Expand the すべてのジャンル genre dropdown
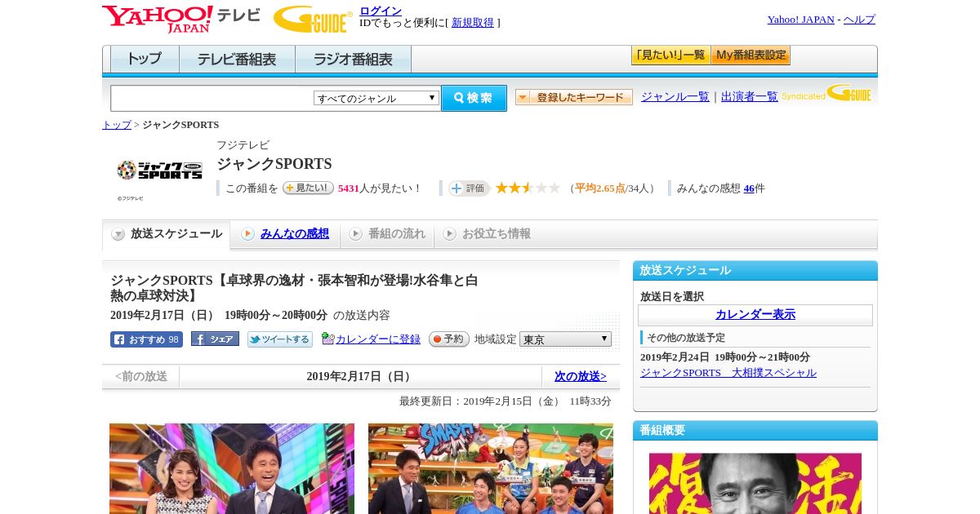The image size is (980, 514). [376, 98]
